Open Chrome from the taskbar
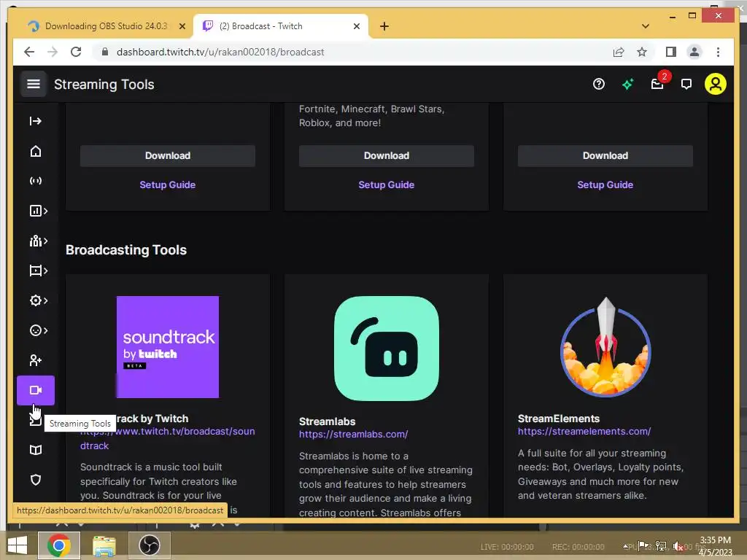Viewport: 747px width, 560px height. [x=59, y=545]
